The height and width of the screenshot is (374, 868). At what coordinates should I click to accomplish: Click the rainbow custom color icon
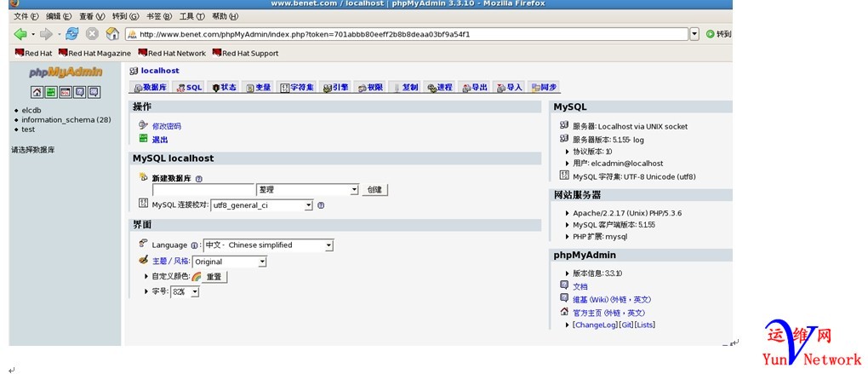[196, 277]
